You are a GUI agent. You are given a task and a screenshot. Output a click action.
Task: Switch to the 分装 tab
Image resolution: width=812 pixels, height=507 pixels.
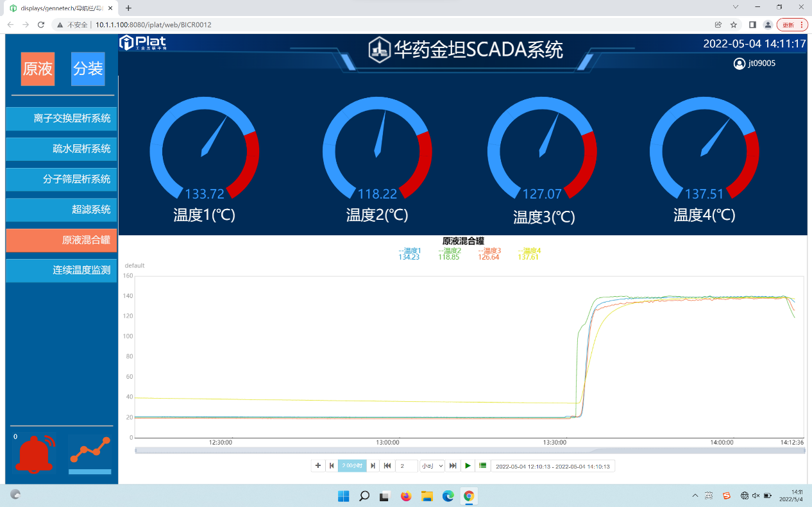(88, 69)
